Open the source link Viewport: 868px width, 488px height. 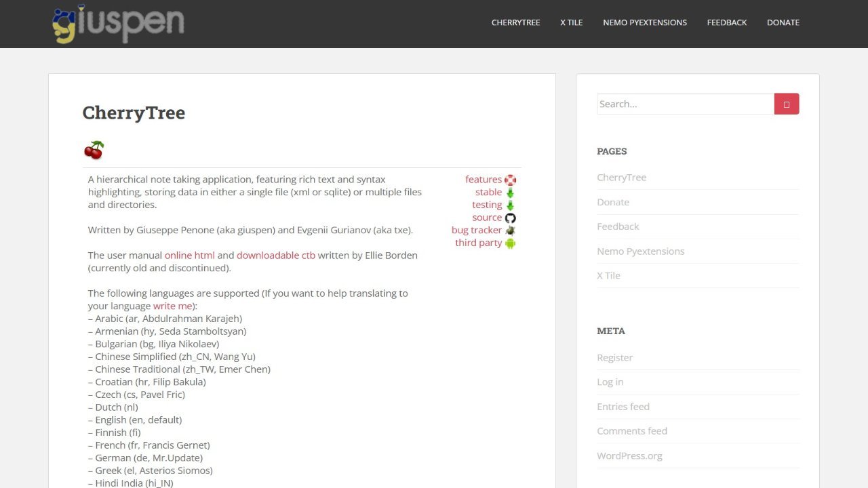click(488, 218)
